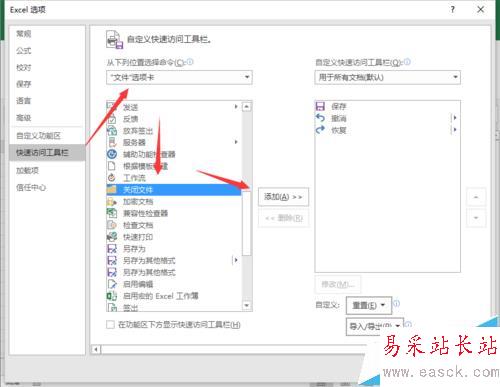Toggle 在功能区下方显示快速访问工具栏 checkbox
Image resolution: width=500 pixels, height=387 pixels.
point(110,324)
